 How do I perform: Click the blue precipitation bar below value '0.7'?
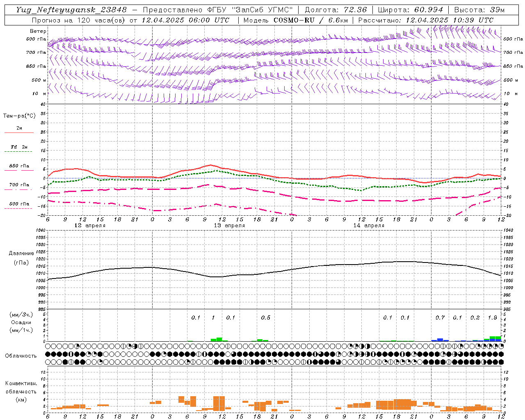[440, 340]
